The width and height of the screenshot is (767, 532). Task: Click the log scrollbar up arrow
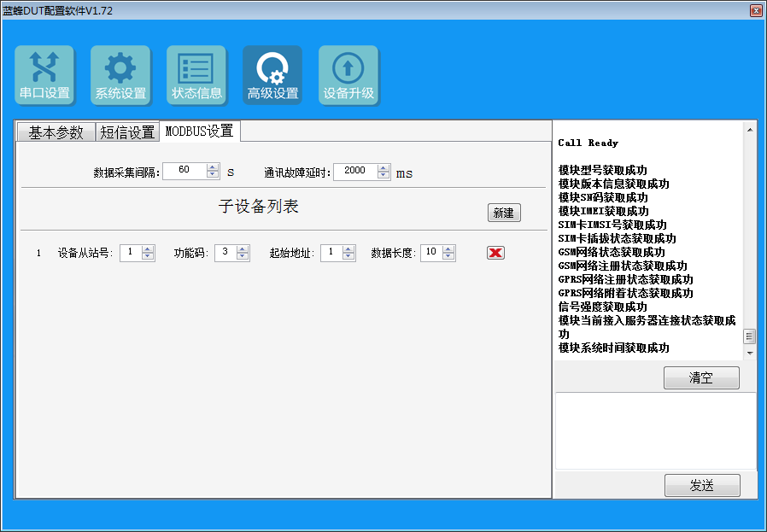coord(749,130)
